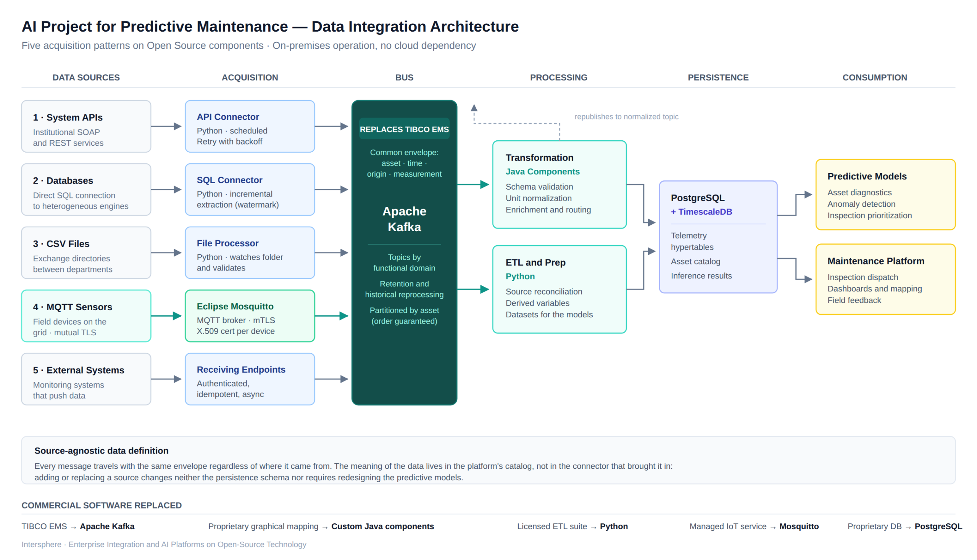Click 'Enrichment and routing' line
This screenshot has height=560, width=977.
point(548,209)
